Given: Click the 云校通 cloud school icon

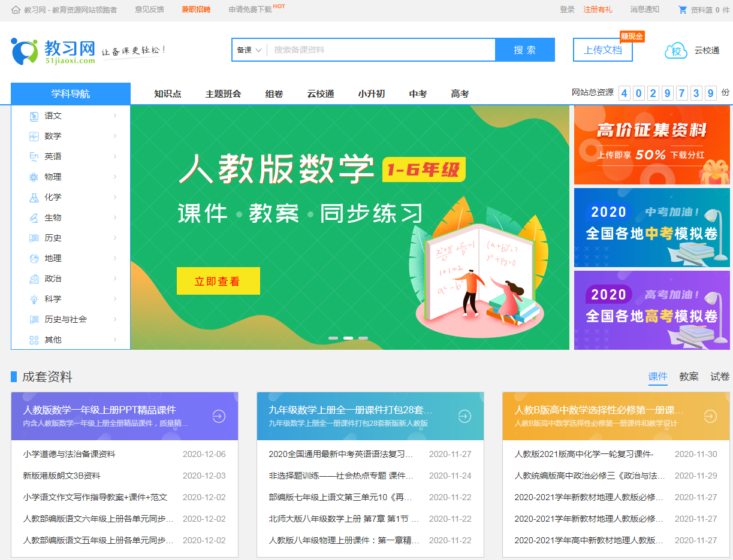Looking at the screenshot, I should [x=675, y=51].
